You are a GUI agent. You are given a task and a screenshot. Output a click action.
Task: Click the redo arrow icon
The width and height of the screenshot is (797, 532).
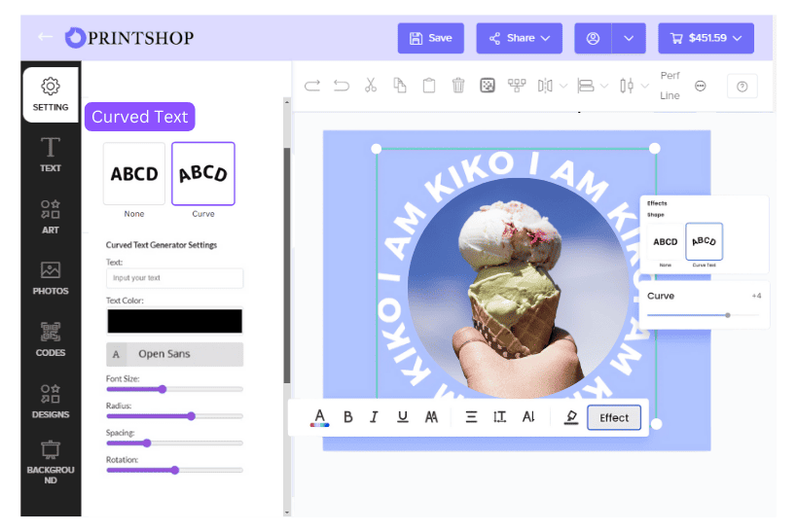(x=312, y=86)
